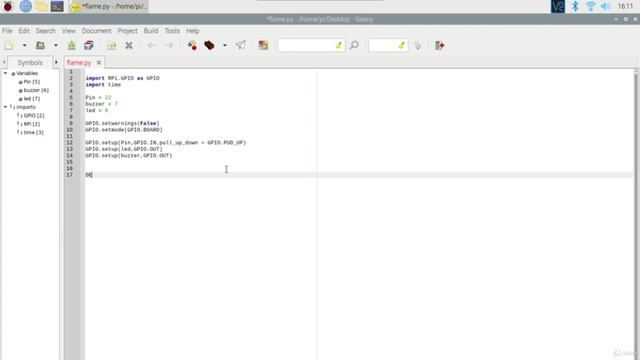The image size is (640, 360).
Task: Open the Wi-Fi network tray menu
Action: (590, 6)
